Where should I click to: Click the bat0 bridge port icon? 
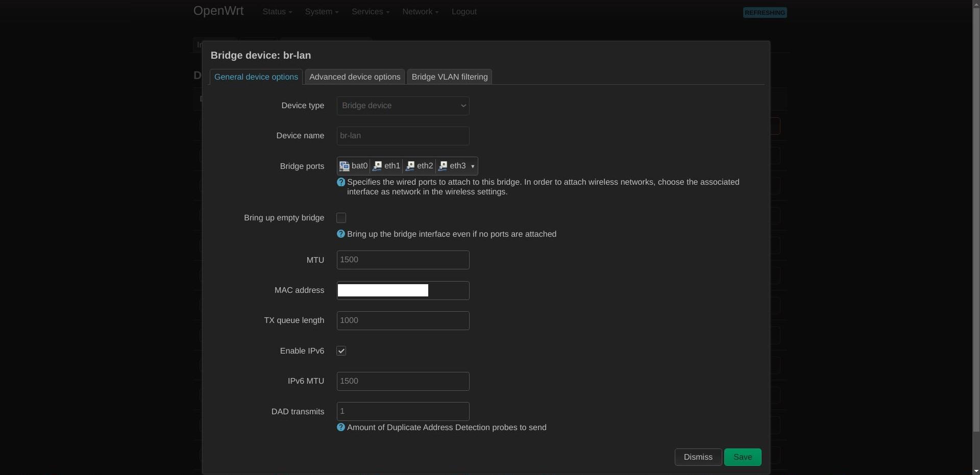click(x=345, y=166)
